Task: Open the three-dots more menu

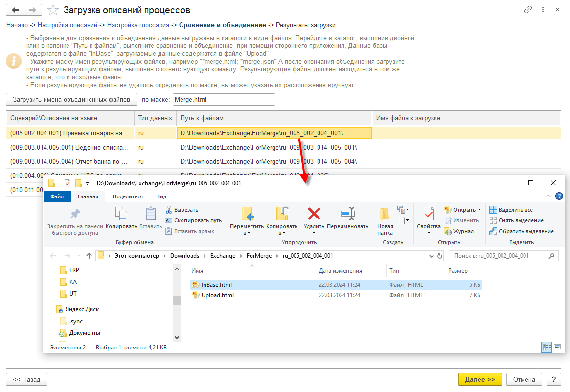Action: [x=543, y=10]
